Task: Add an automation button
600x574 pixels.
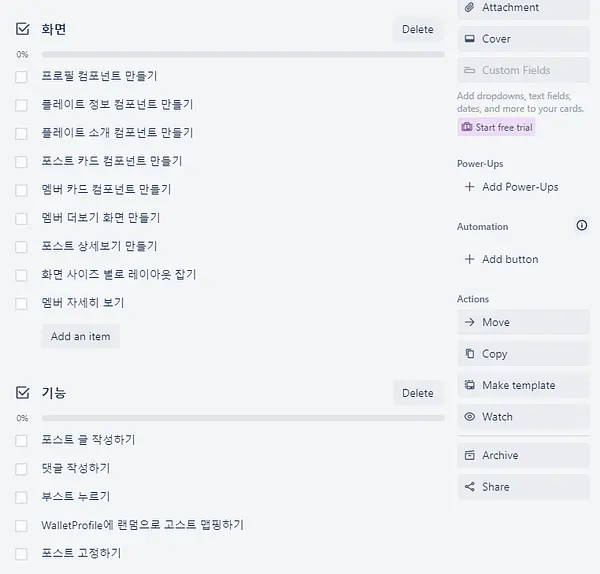Action: click(x=501, y=259)
